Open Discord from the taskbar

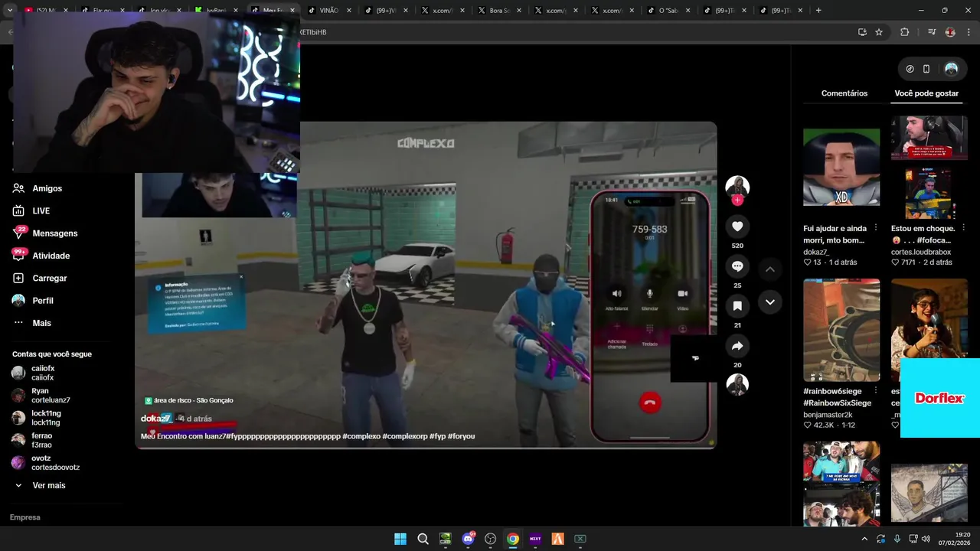coord(468,539)
